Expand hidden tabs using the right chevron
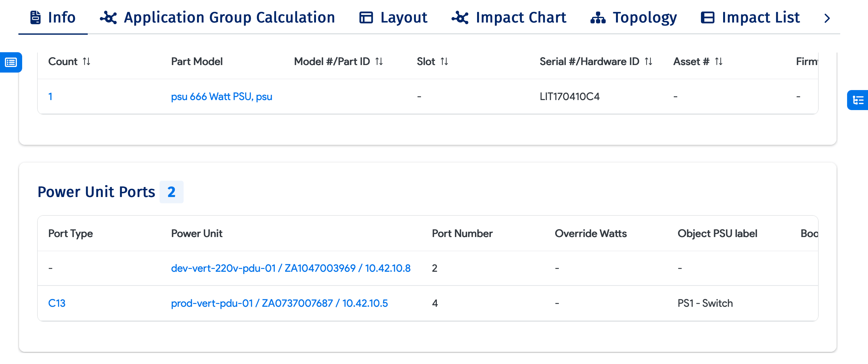 [x=827, y=18]
